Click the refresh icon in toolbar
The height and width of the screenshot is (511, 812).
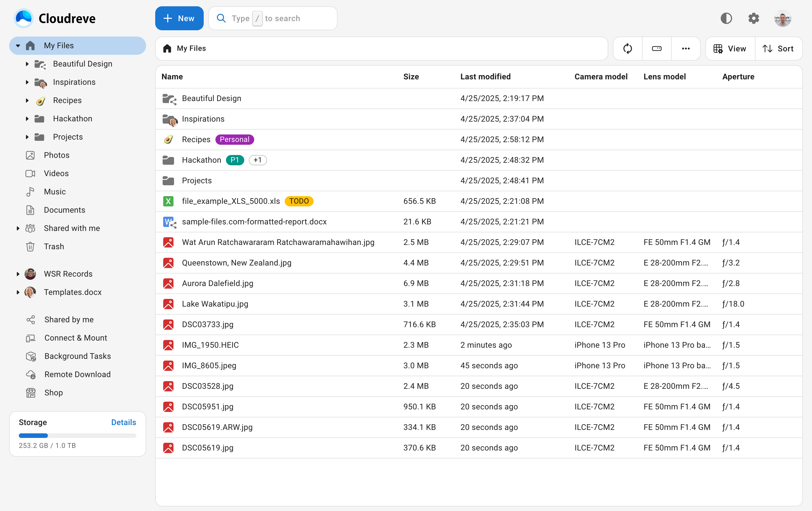(627, 49)
